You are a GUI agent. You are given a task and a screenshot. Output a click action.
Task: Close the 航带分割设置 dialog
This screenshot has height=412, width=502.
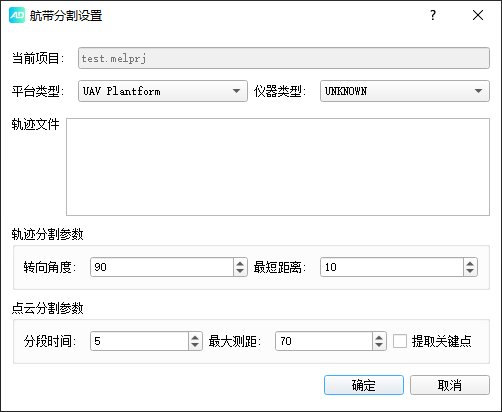(478, 15)
